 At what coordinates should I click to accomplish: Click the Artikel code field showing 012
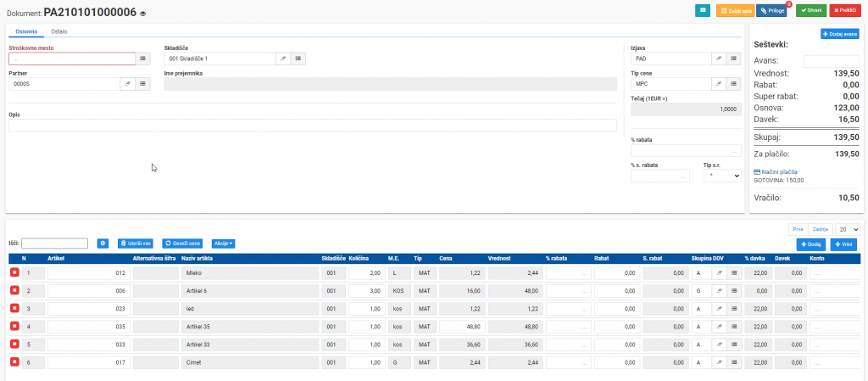[89, 272]
